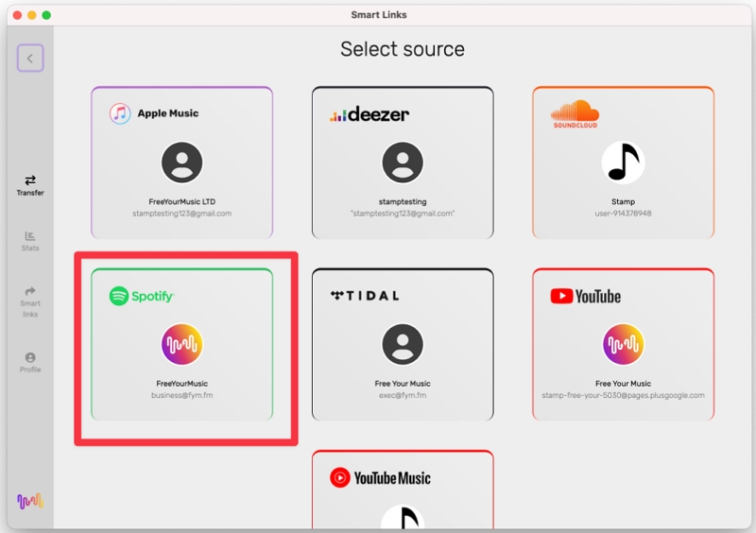This screenshot has height=533, width=756.
Task: Open Smart links in the sidebar
Action: 30,302
